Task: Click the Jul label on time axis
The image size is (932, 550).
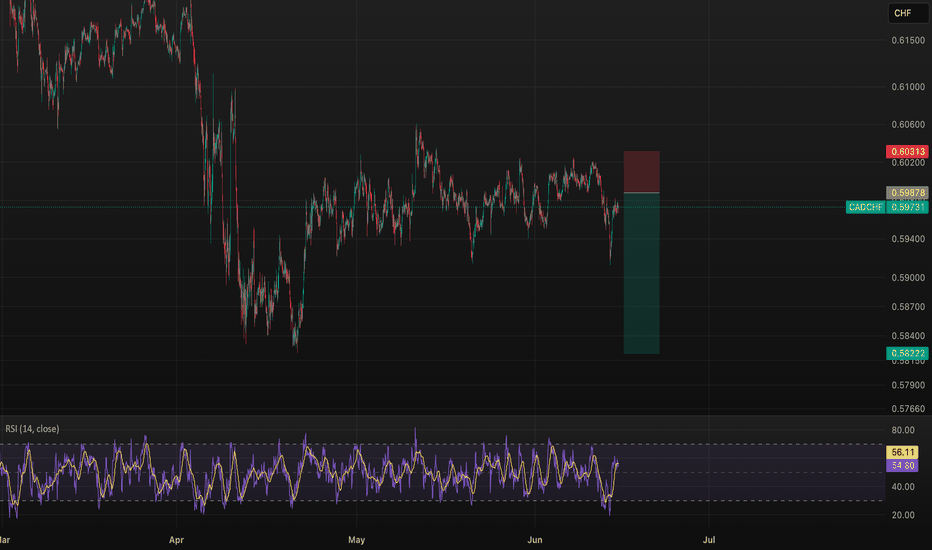Action: click(x=709, y=540)
